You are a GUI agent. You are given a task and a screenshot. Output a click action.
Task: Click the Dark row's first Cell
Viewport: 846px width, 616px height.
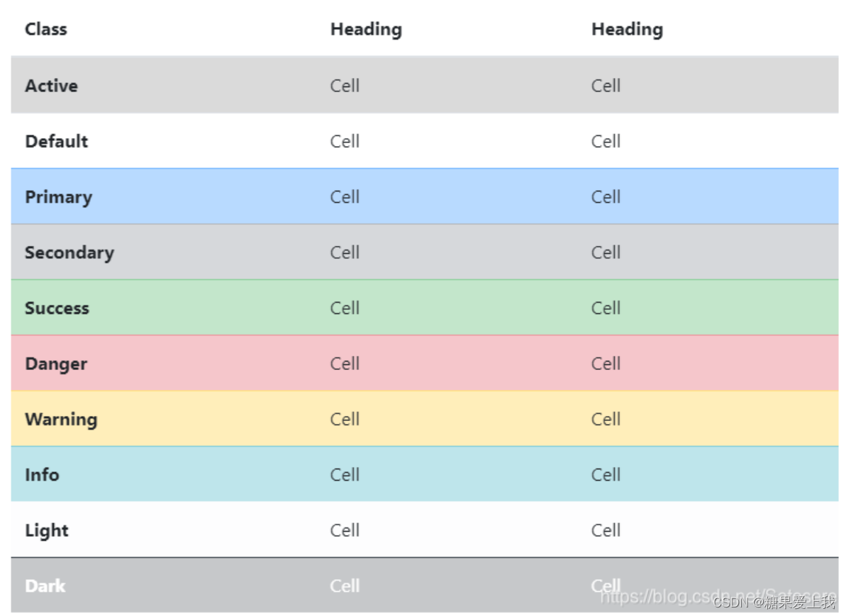click(x=345, y=586)
